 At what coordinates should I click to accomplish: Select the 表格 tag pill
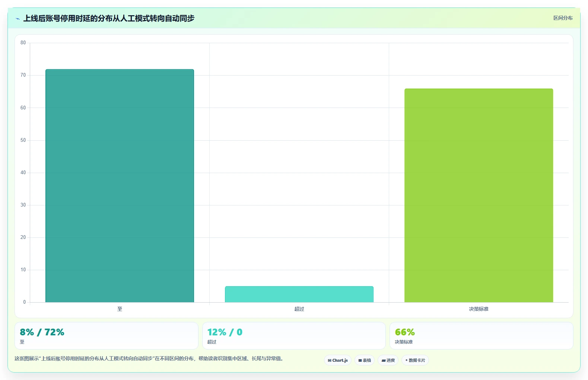pyautogui.click(x=365, y=360)
